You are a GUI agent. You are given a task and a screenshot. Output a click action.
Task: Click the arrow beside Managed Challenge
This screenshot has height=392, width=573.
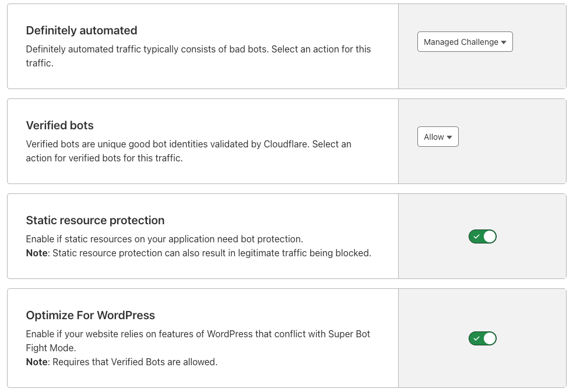click(x=504, y=43)
